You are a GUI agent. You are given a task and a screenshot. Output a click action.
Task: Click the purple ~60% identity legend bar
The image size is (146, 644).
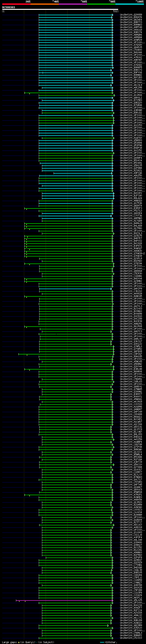[73, 4]
